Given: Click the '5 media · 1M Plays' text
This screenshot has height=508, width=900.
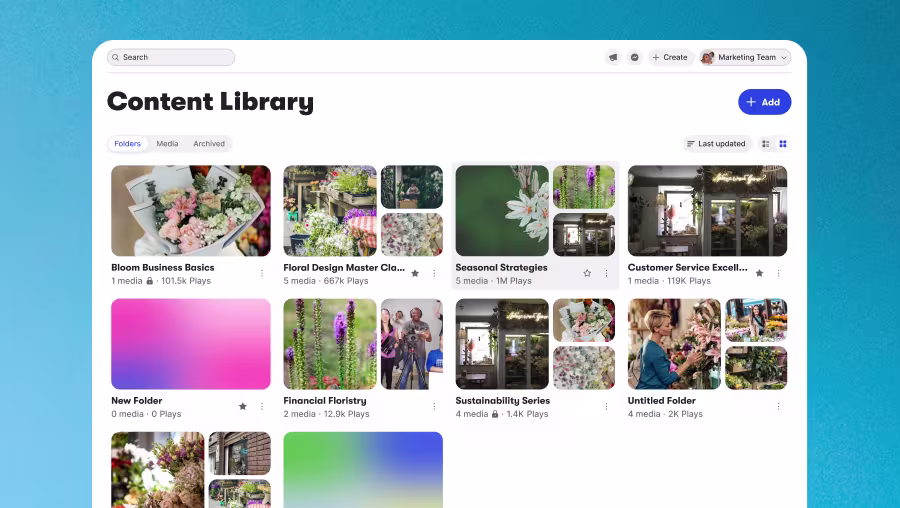Looking at the screenshot, I should click(494, 281).
